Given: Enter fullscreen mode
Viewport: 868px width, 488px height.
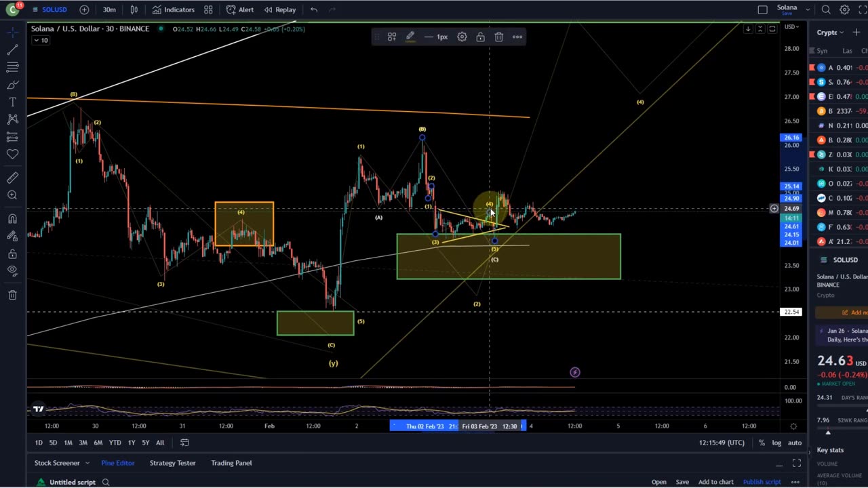Looking at the screenshot, I should [x=863, y=9].
